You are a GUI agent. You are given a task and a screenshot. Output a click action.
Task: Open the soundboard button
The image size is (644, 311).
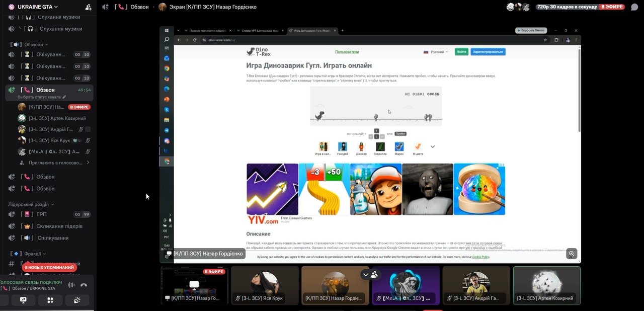[77, 300]
